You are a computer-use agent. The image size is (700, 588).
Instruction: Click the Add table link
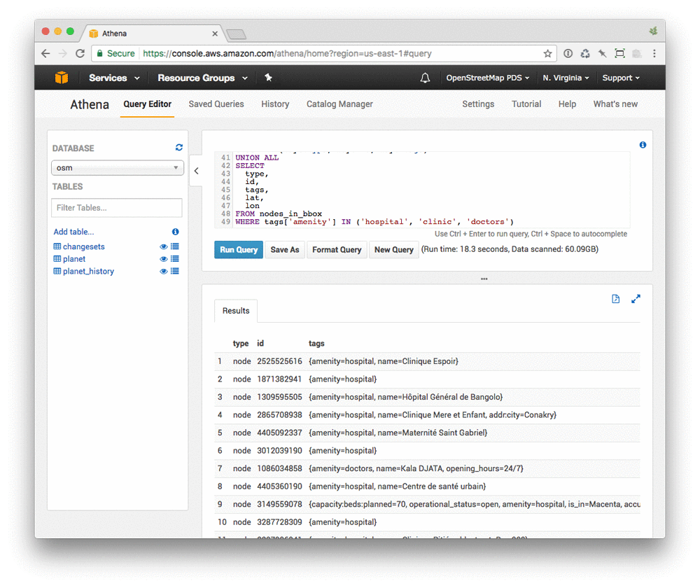(x=73, y=232)
